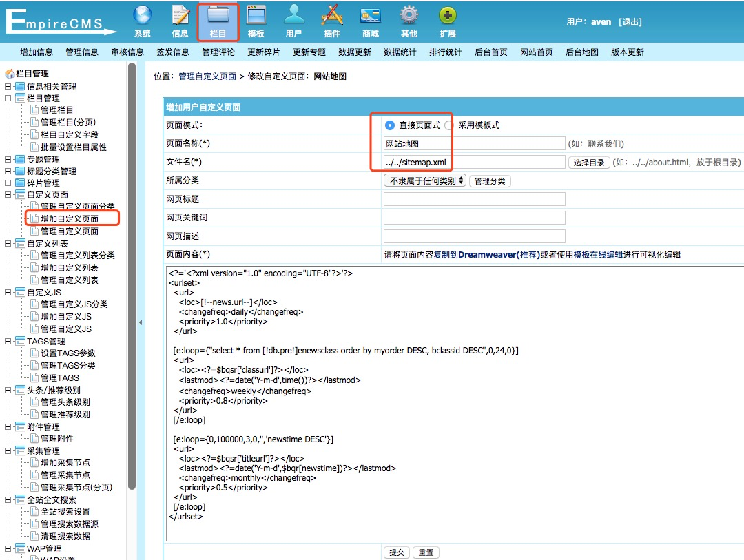744x560 pixels.
Task: Open the 模板 (Template) manager icon
Action: 256,21
